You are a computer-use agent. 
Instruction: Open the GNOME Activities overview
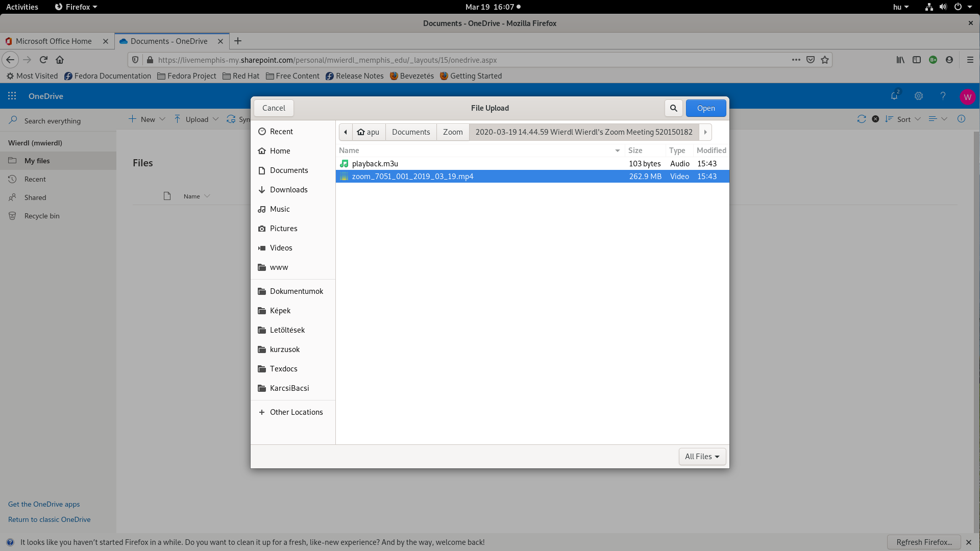click(x=22, y=7)
